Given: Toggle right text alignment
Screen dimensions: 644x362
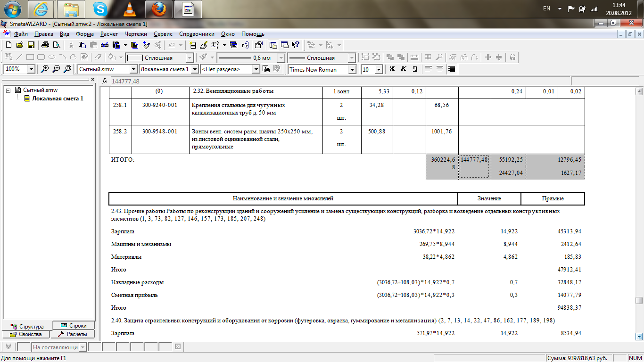Looking at the screenshot, I should [452, 69].
